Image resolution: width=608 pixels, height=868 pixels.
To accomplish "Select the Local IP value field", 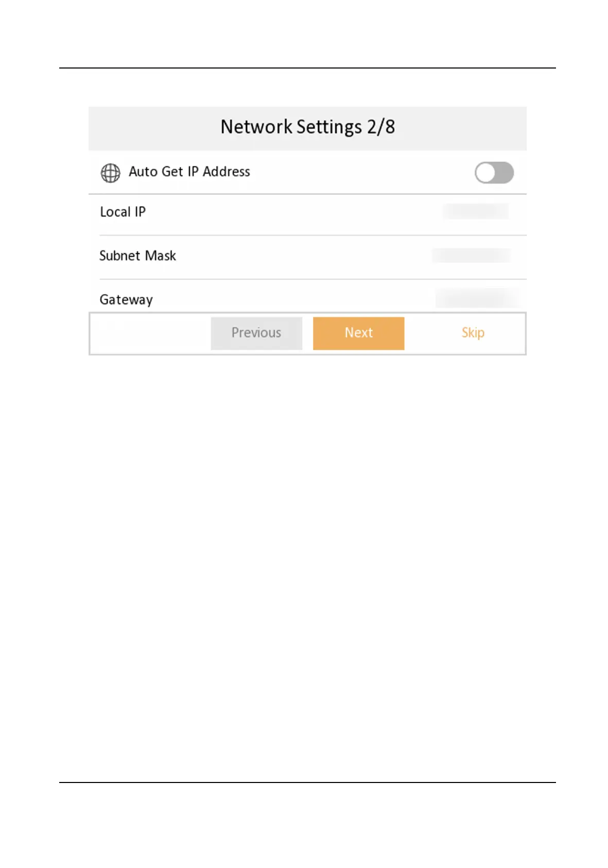I will [475, 212].
